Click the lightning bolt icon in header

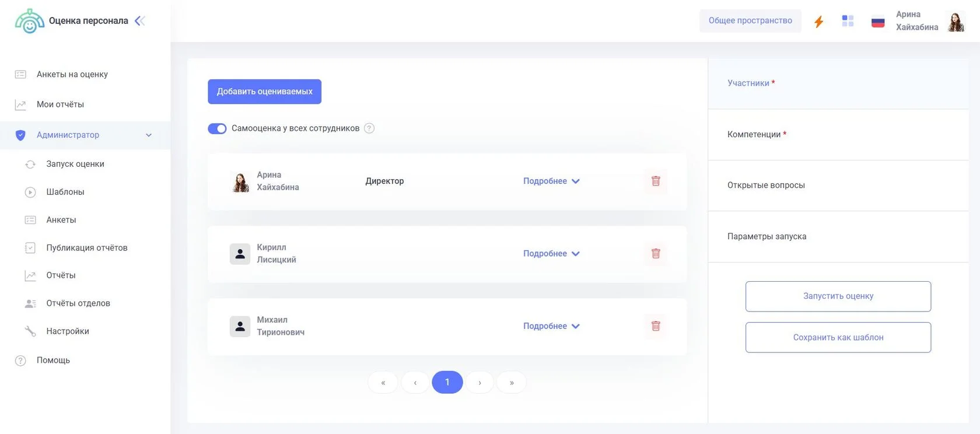click(x=818, y=22)
